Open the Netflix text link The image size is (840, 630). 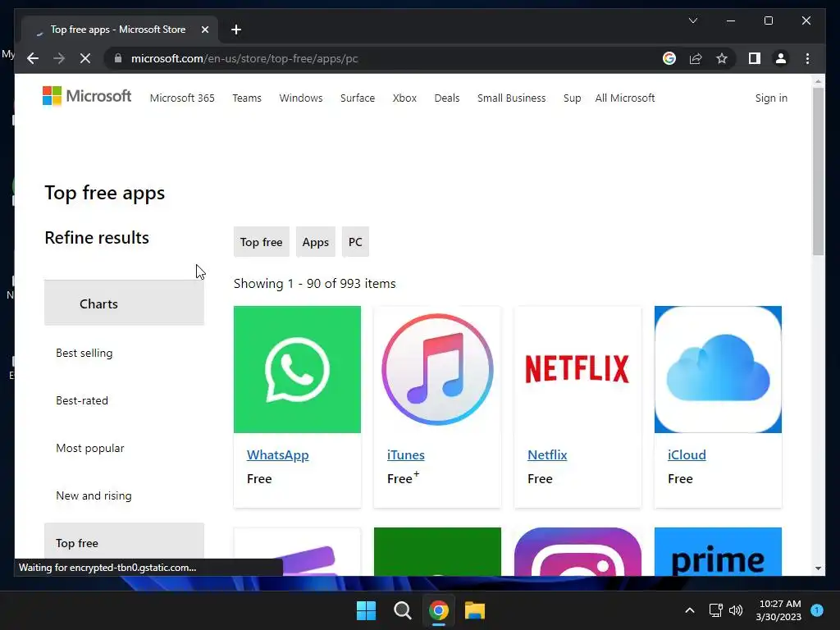click(547, 454)
